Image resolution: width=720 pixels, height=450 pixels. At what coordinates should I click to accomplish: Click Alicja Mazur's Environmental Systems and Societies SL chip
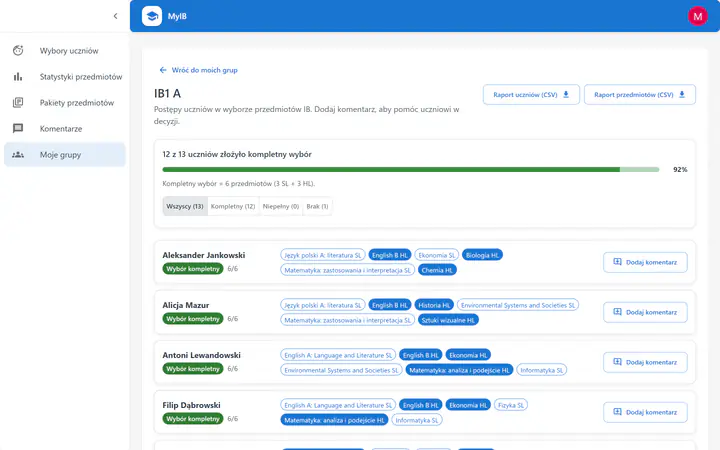518,305
